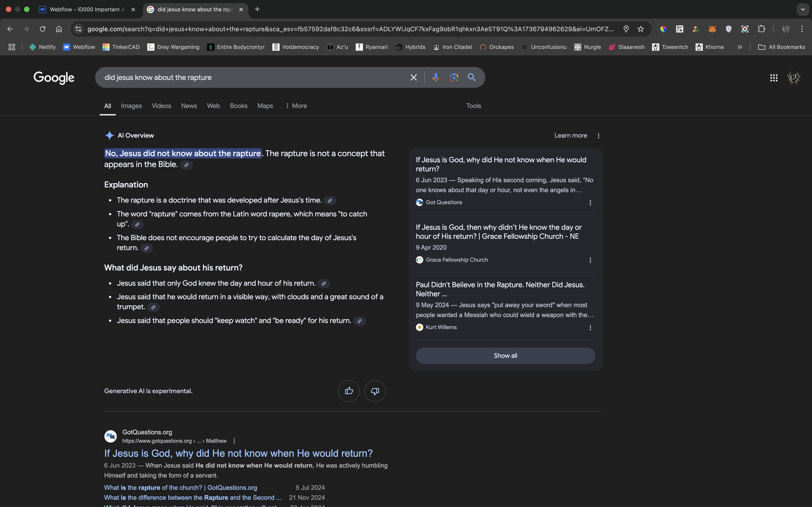Give thumbs up to AI Overview
The image size is (812, 507).
tap(349, 391)
